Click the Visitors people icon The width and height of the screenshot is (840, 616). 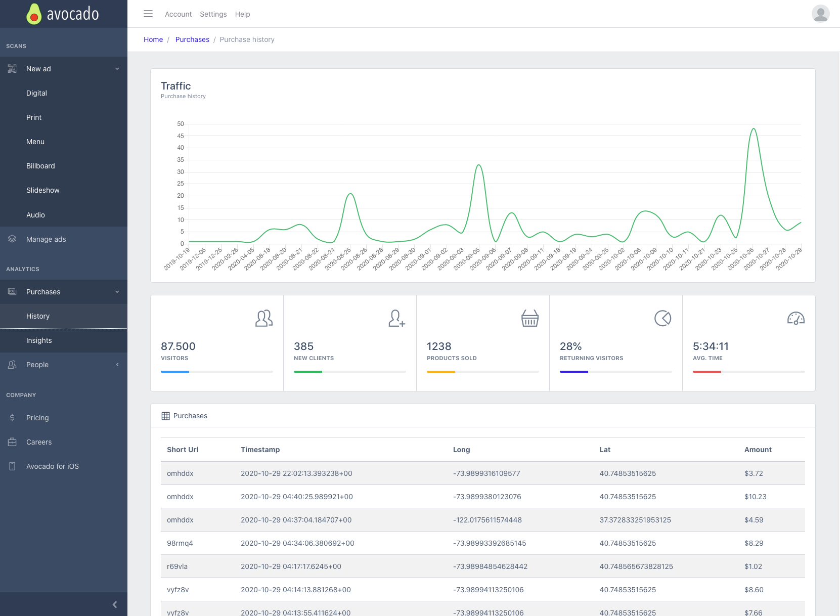tap(264, 318)
